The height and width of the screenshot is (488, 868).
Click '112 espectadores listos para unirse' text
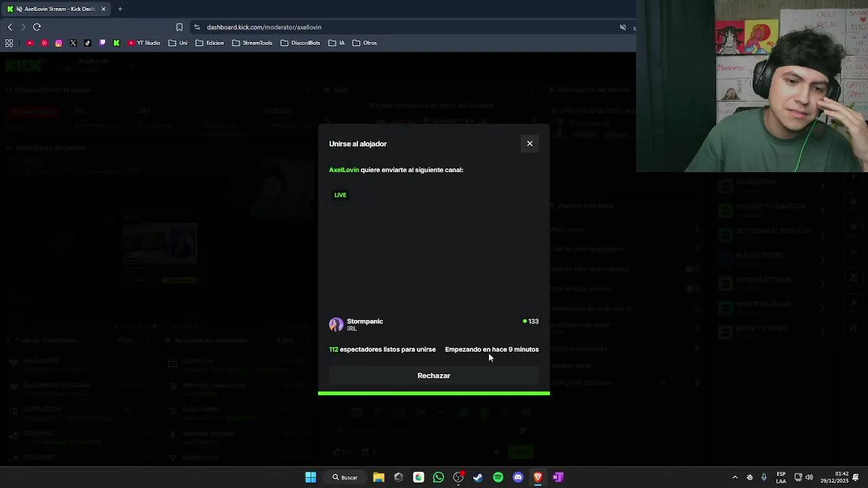[x=382, y=350]
